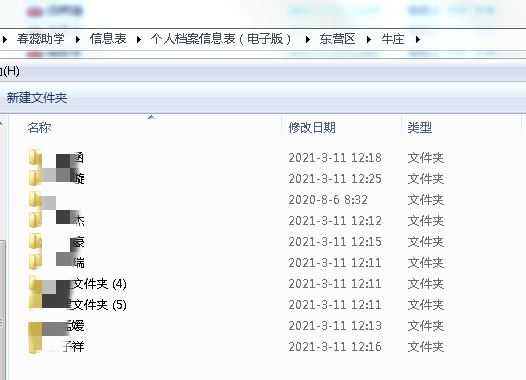Click date 2021-3-11 12:16

(335, 346)
